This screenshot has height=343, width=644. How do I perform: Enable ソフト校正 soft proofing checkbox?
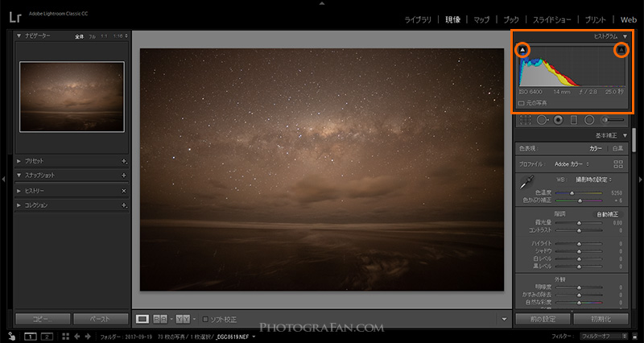pos(206,319)
